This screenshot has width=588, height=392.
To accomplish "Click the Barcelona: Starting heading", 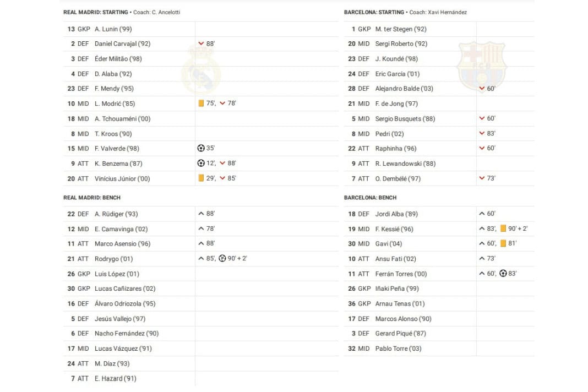I will [x=374, y=12].
